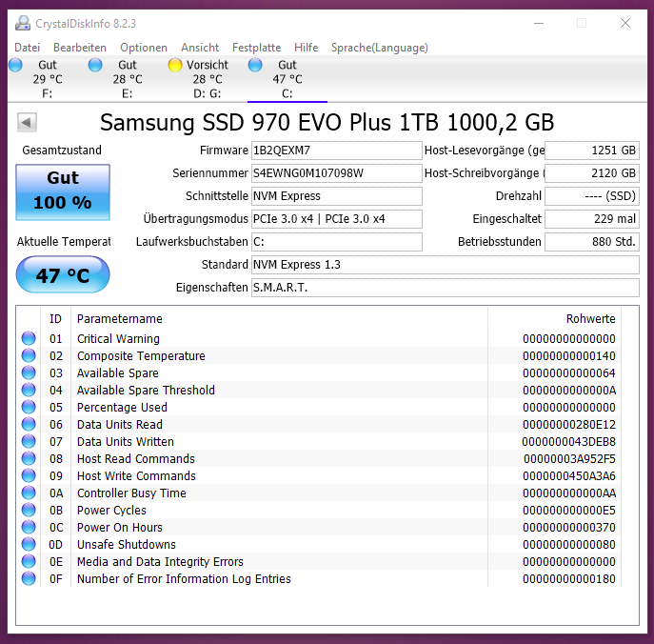
Task: Open the Hilfe menu
Action: tap(306, 48)
